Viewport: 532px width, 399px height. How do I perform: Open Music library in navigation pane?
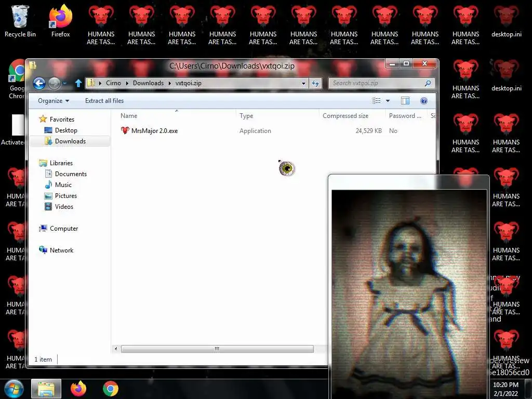(x=63, y=185)
